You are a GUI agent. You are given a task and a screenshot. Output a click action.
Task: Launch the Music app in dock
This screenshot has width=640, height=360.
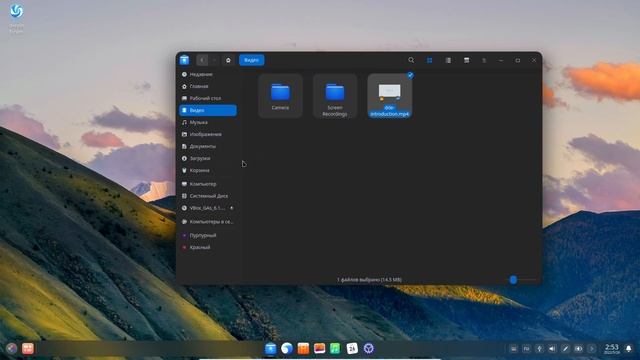335,348
